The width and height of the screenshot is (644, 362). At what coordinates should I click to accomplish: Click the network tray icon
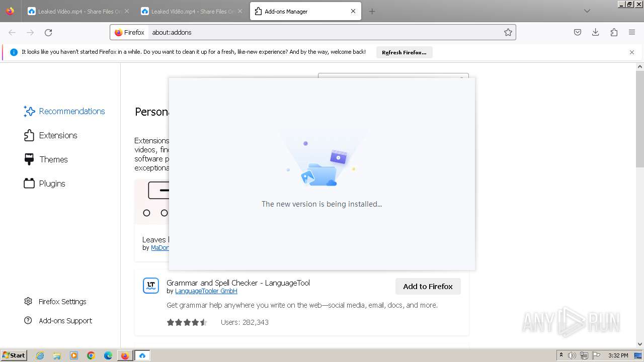[584, 355]
